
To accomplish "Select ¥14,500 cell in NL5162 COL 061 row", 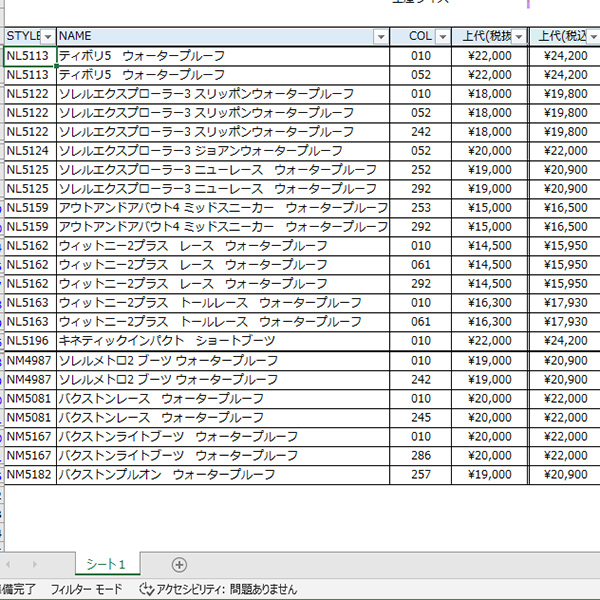I will pyautogui.click(x=489, y=265).
